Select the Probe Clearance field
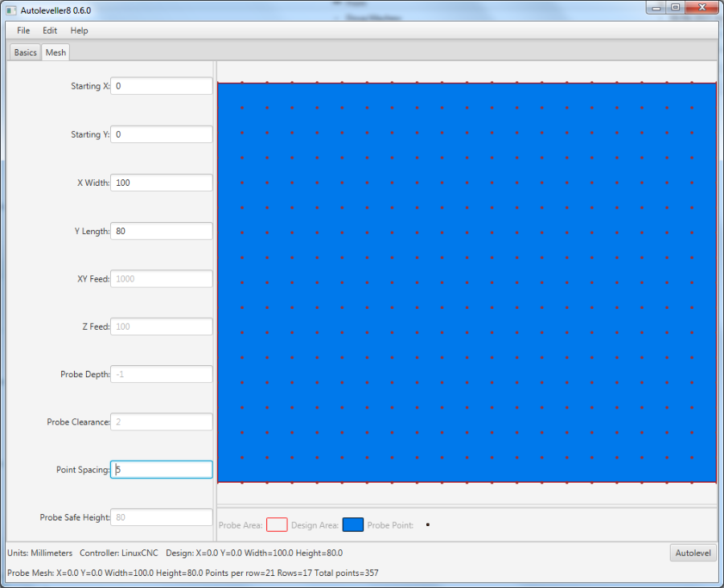This screenshot has height=588, width=724. [161, 421]
